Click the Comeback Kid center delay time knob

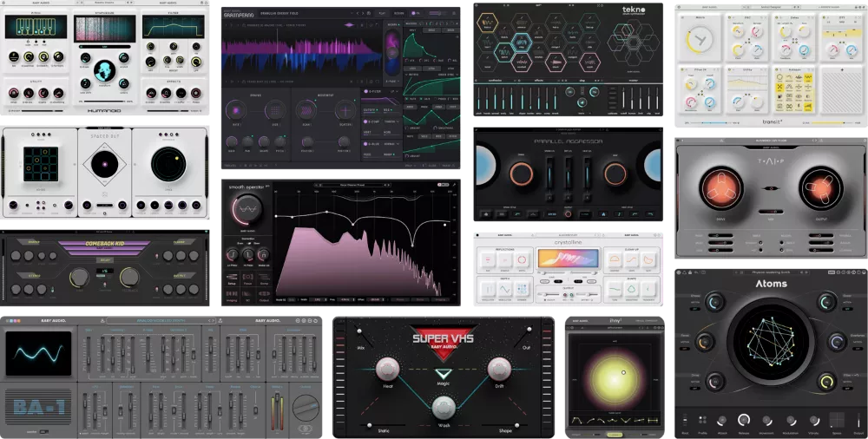(80, 277)
